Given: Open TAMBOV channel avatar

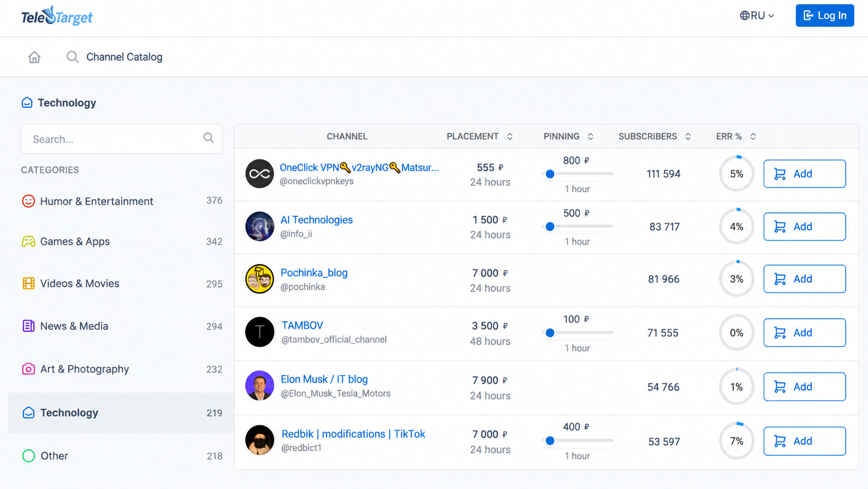Looking at the screenshot, I should pyautogui.click(x=260, y=332).
